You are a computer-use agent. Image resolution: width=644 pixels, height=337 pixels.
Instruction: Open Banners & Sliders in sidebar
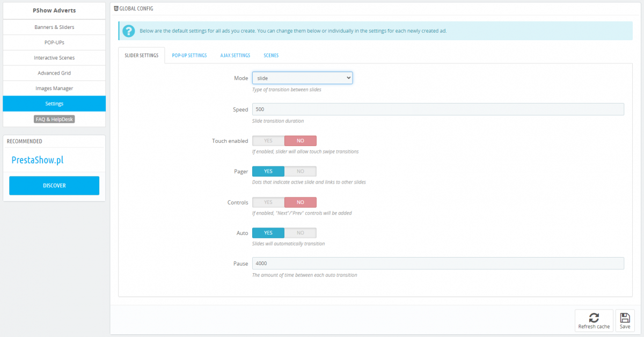[54, 27]
